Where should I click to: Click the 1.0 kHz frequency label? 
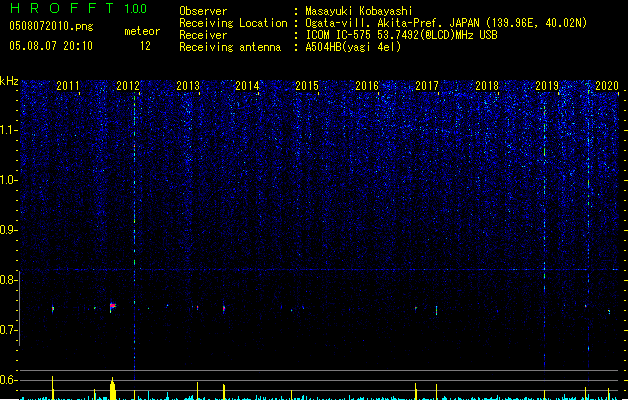[8, 180]
